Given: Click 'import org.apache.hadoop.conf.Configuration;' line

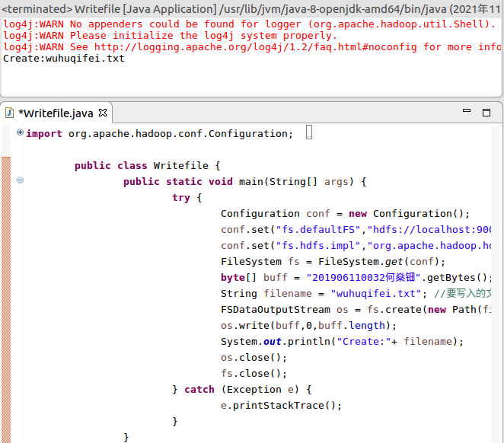Looking at the screenshot, I should [x=159, y=134].
